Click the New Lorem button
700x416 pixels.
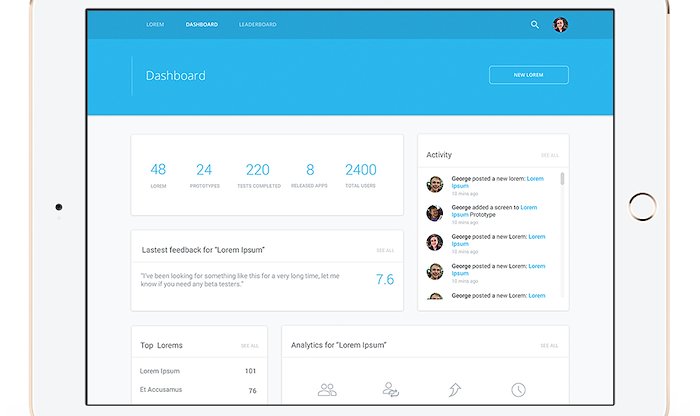(x=528, y=75)
